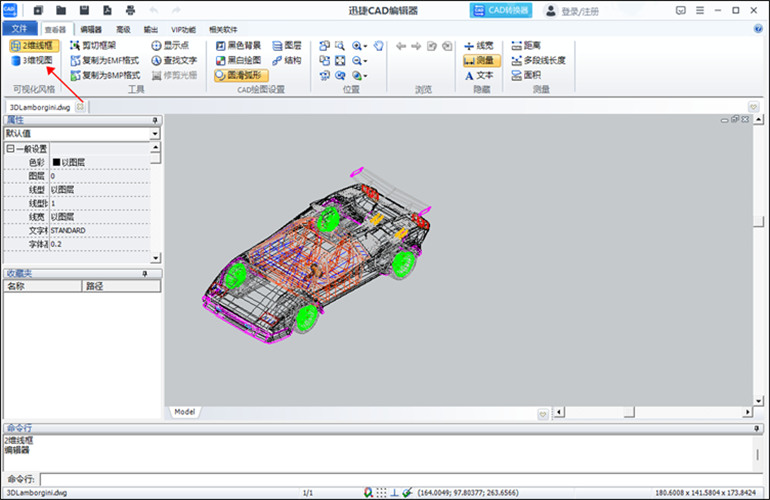Click 登录/注册 login link
This screenshot has height=500, width=770.
pos(580,11)
